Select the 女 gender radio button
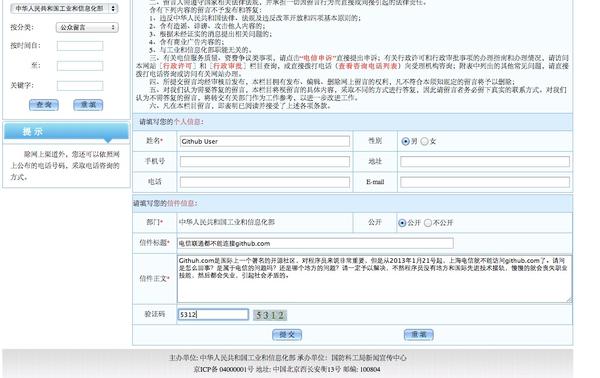This screenshot has height=378, width=600. (424, 142)
